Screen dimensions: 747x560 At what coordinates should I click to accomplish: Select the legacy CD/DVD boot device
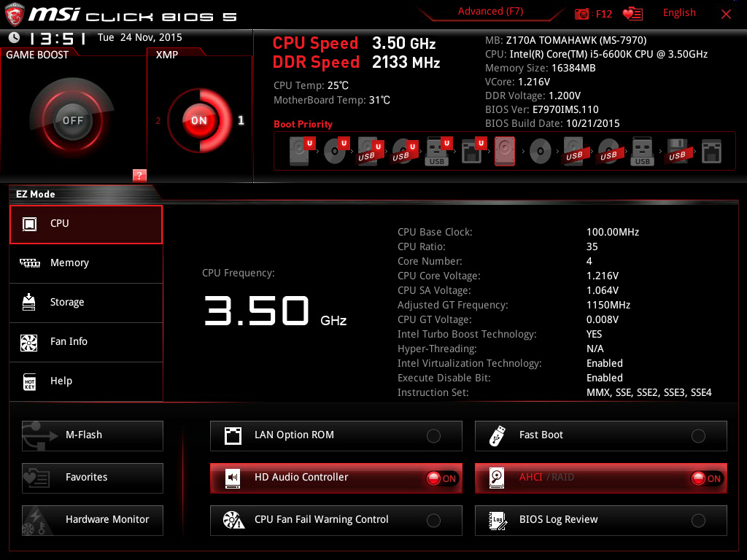pos(541,152)
